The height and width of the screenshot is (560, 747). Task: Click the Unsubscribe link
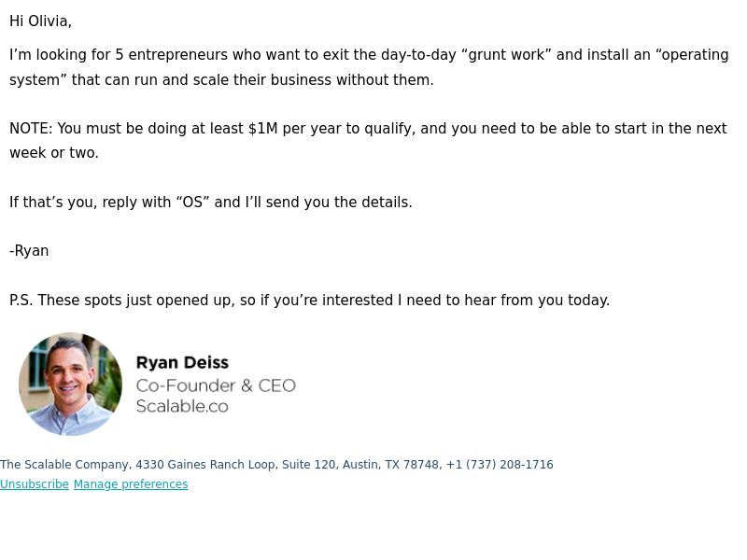[35, 483]
